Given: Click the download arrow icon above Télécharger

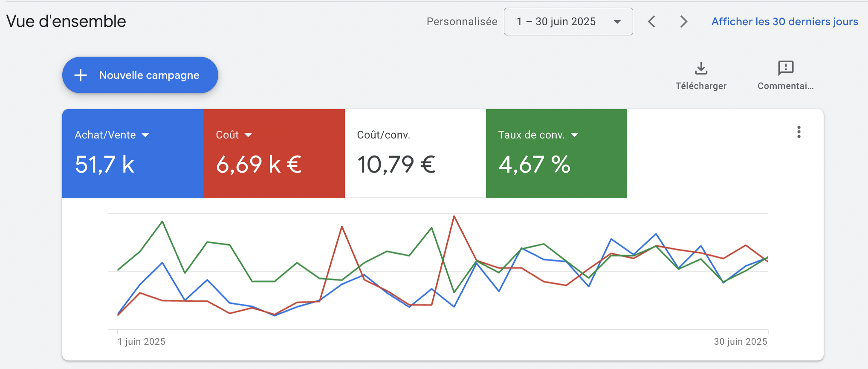Looking at the screenshot, I should 701,68.
